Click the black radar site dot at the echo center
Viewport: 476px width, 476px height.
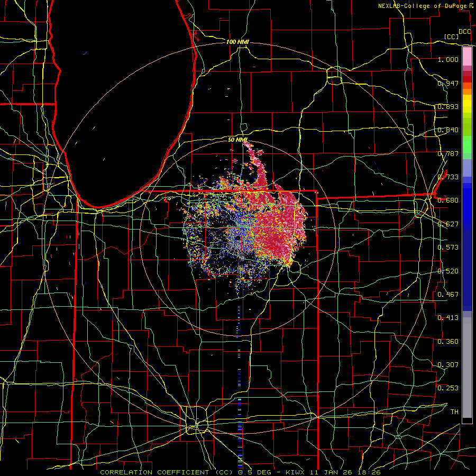(237, 237)
